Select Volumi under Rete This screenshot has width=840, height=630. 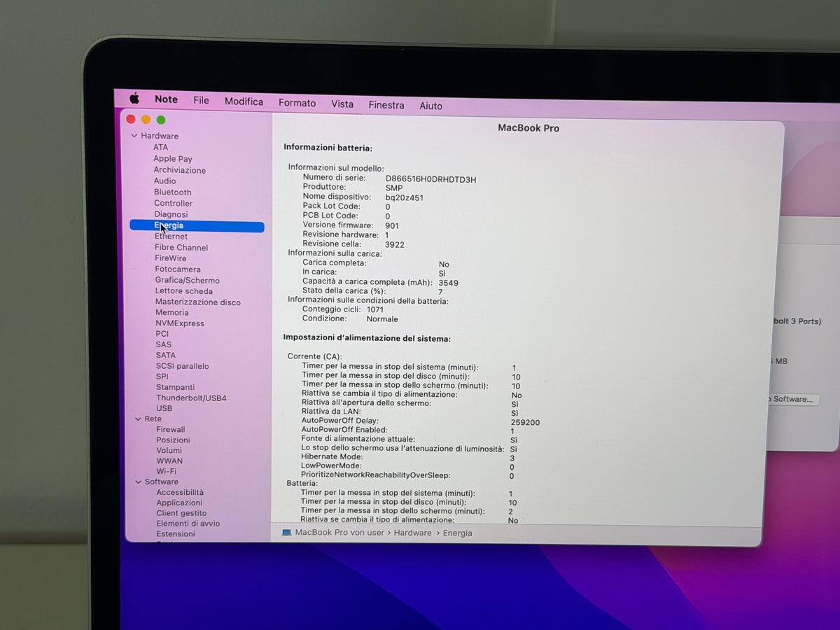169,451
